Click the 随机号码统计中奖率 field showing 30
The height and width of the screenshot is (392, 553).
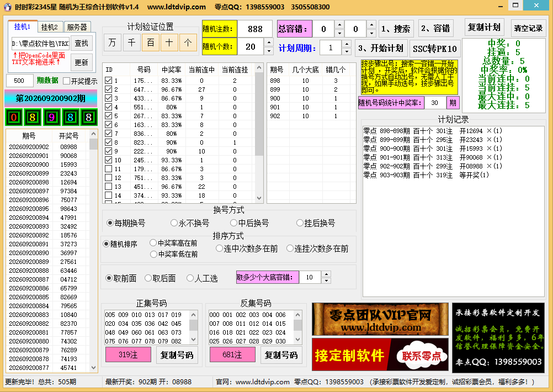[435, 103]
